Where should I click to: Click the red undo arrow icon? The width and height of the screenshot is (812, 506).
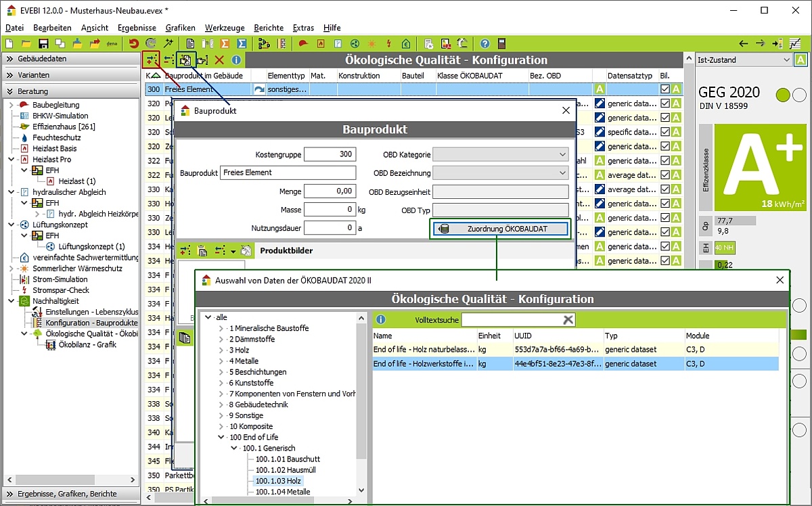134,44
